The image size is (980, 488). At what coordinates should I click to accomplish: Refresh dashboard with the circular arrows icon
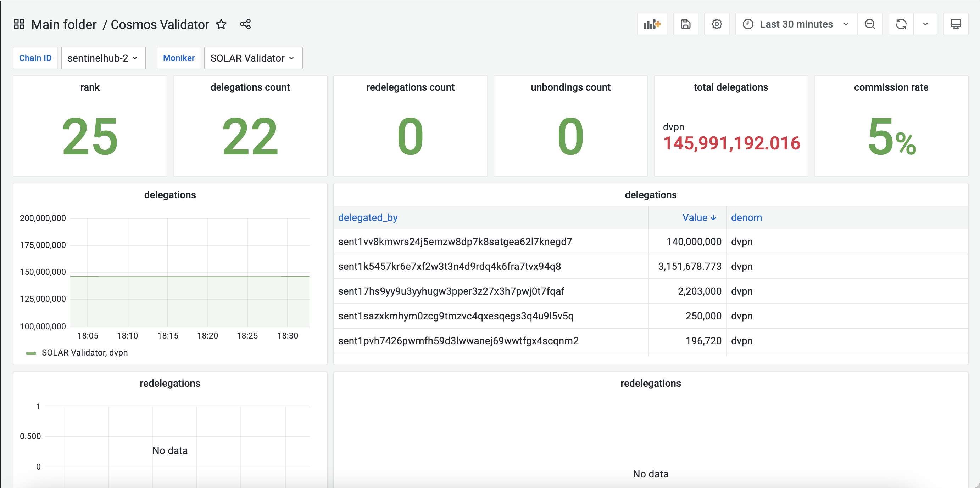901,24
